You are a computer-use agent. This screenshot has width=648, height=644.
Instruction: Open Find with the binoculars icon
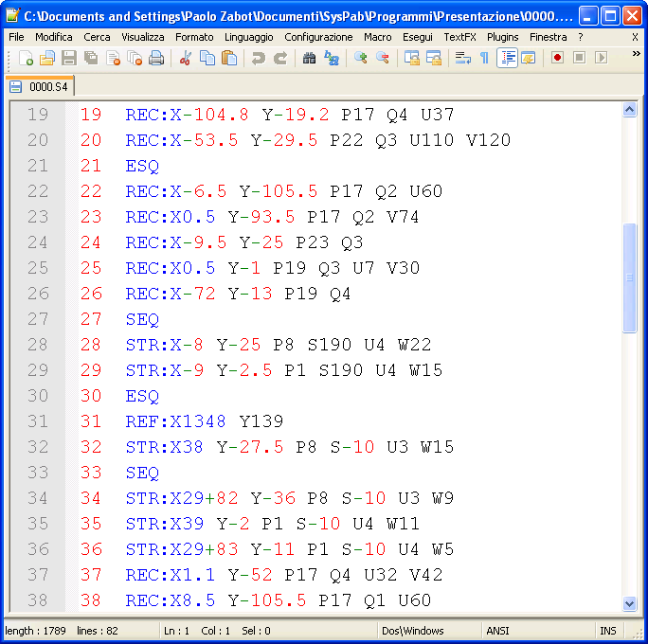tap(309, 58)
